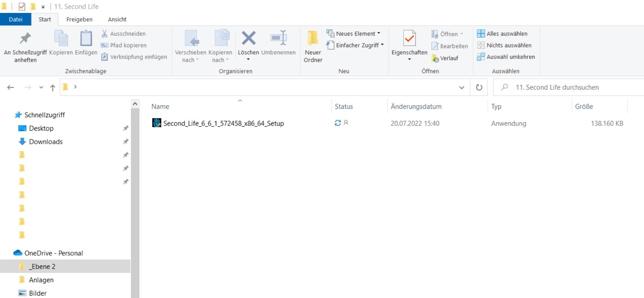The height and width of the screenshot is (298, 644).
Task: Create a folder with Neuer Ordner
Action: pyautogui.click(x=313, y=46)
